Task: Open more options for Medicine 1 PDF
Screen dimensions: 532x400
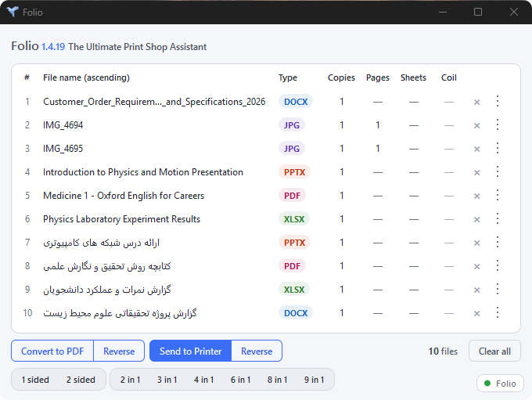Action: click(498, 195)
